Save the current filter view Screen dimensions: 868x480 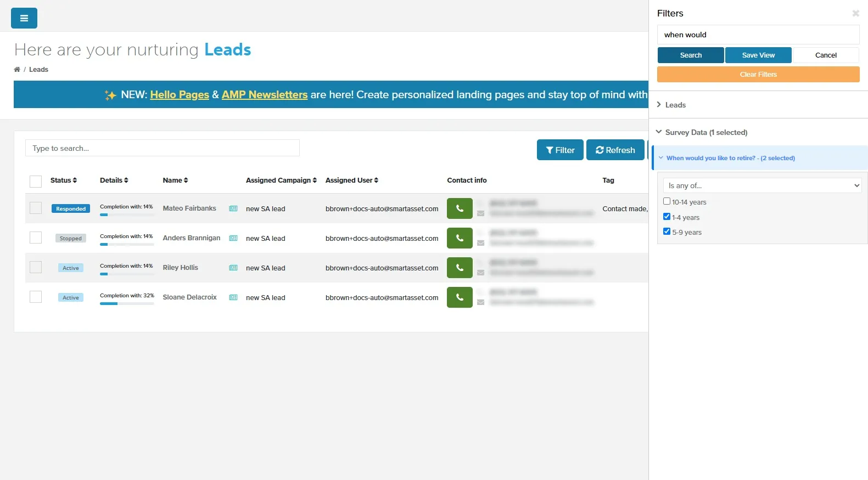click(758, 55)
